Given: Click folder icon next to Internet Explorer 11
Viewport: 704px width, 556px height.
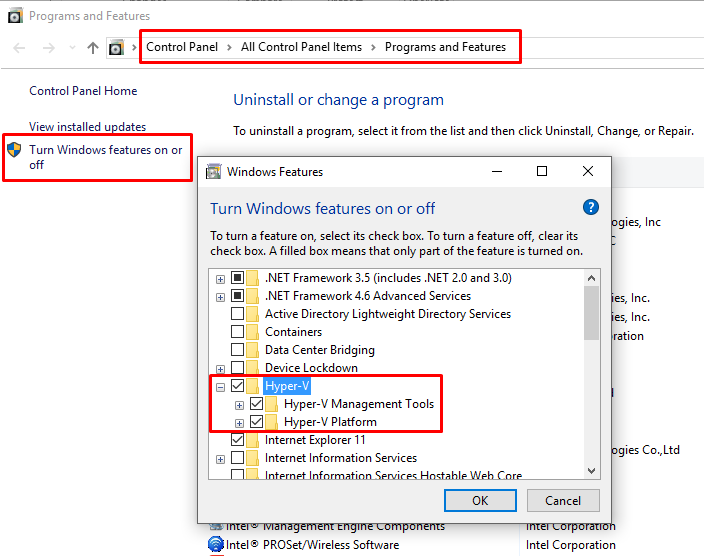Looking at the screenshot, I should coord(253,439).
